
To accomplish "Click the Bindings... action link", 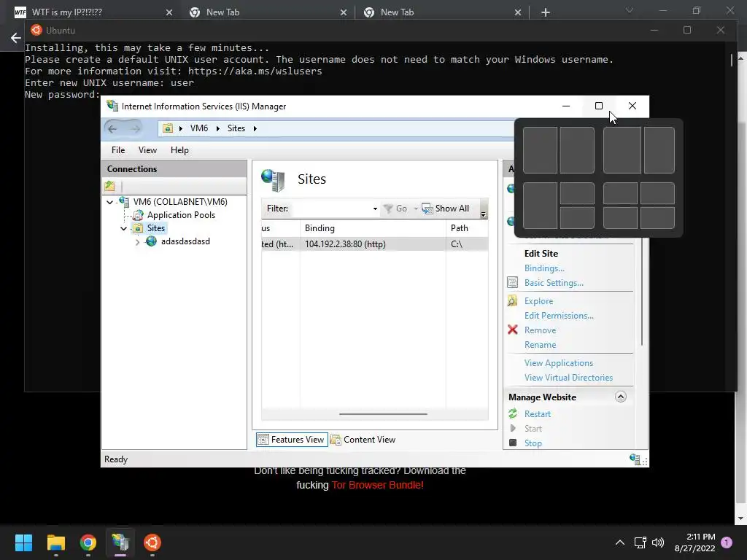I will [544, 268].
